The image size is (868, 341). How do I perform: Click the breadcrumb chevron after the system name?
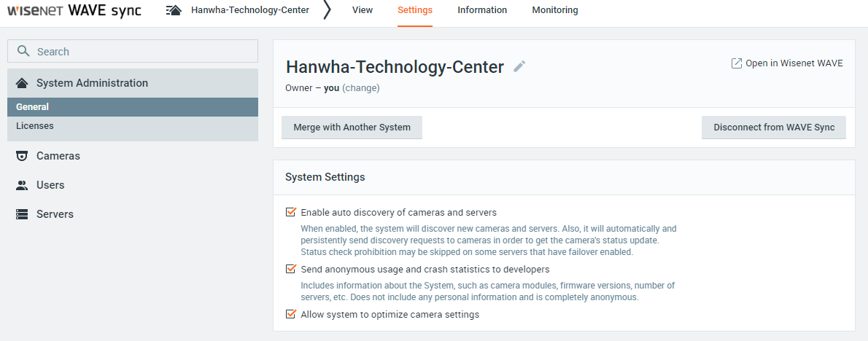pyautogui.click(x=328, y=10)
